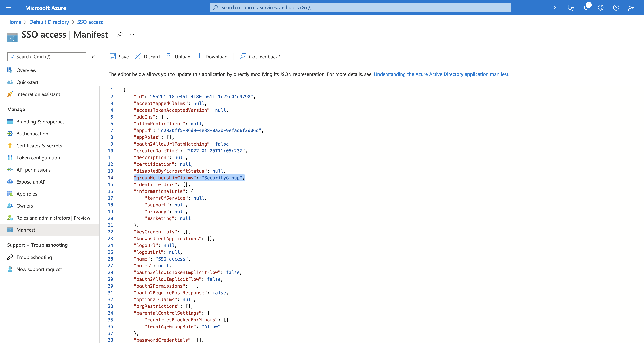Click the Expose an API cloud icon
644x343 pixels.
[x=10, y=182]
